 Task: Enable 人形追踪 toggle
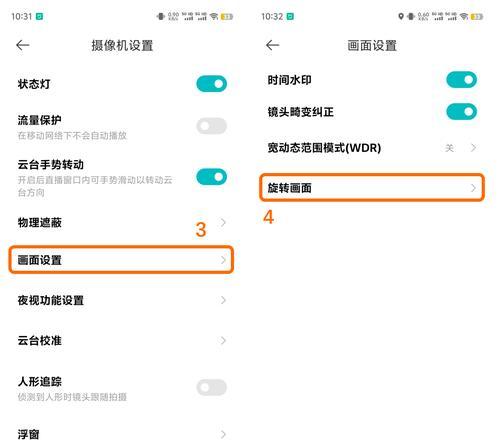pyautogui.click(x=212, y=387)
